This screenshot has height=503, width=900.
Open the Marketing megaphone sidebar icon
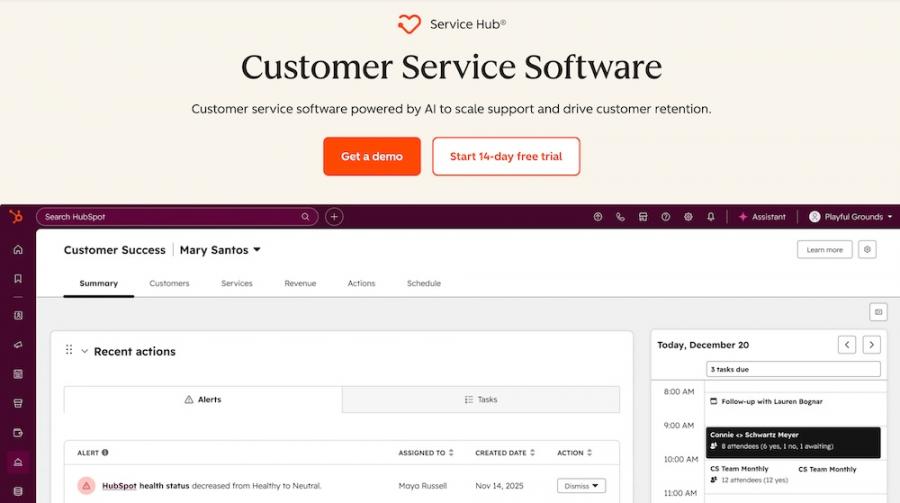(18, 345)
